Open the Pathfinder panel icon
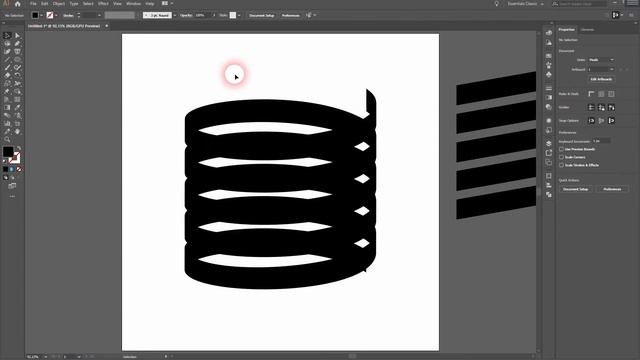Viewport: 640px width, 360px height. [549, 195]
